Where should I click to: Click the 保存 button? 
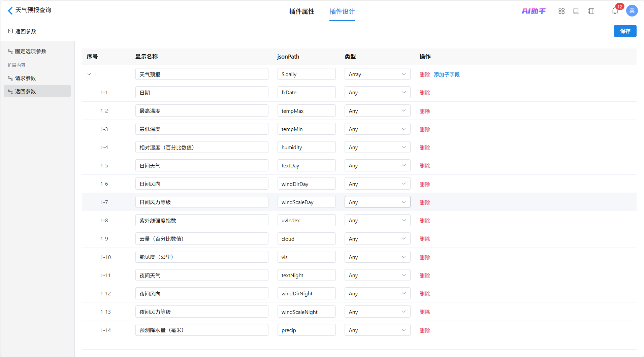[x=625, y=31]
